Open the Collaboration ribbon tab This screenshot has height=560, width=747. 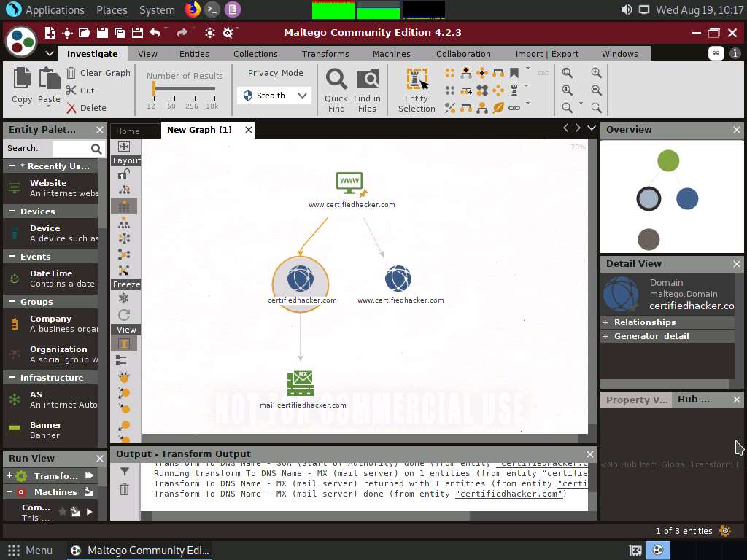(463, 54)
